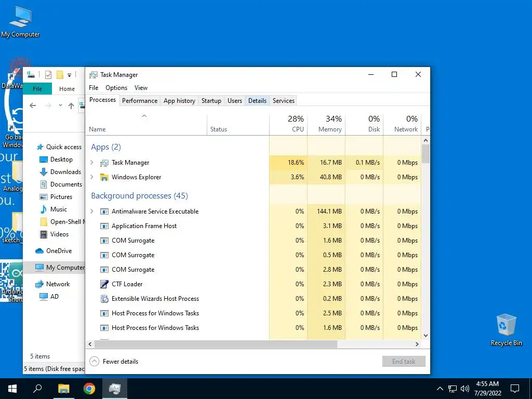Select the first COM Surrogate row with 1.6 MB

tap(254, 241)
